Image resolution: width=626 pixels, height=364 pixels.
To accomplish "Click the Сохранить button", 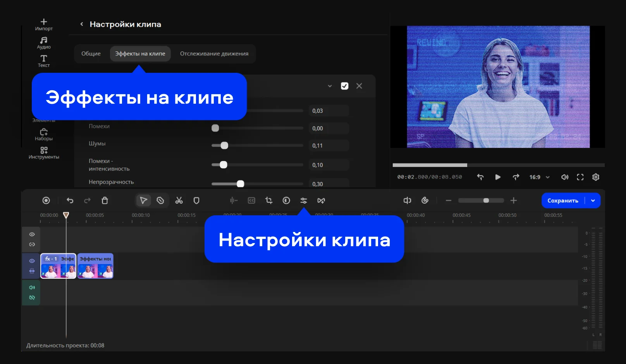I will (x=562, y=201).
